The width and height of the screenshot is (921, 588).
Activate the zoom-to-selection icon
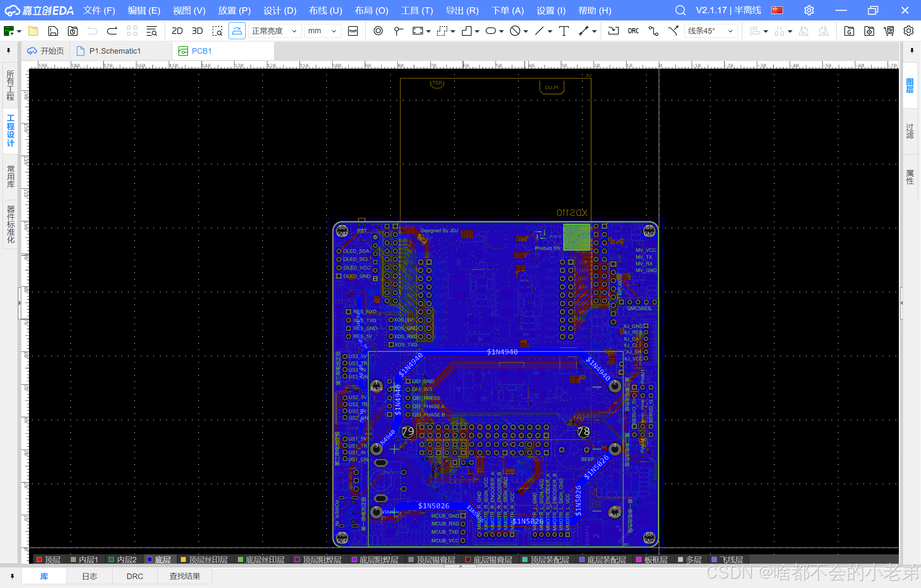[217, 31]
